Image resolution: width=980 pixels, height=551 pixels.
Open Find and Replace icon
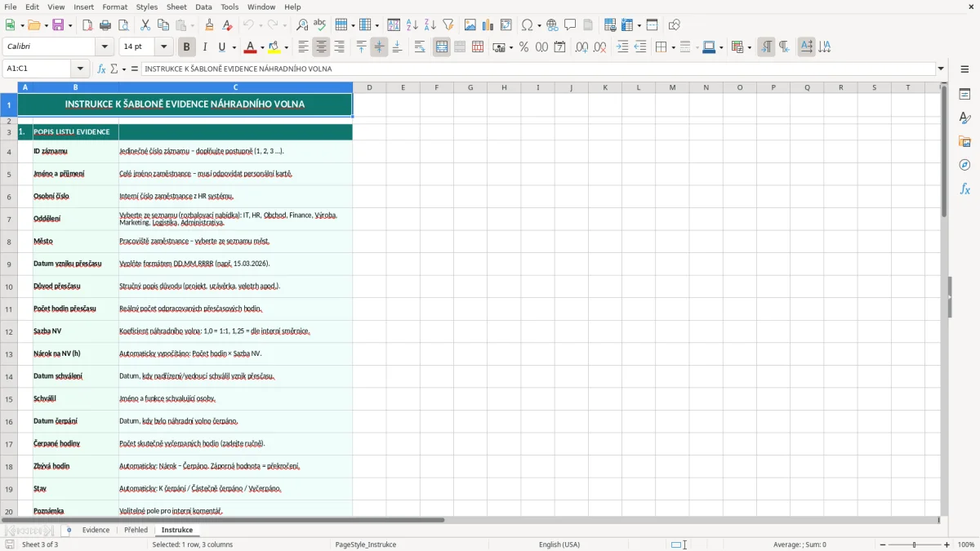pos(302,24)
